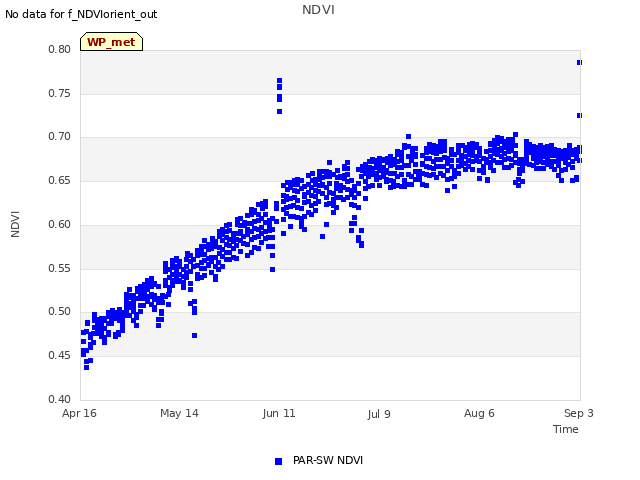Viewport: 640px width, 480px height.
Task: Click the 0.45 y-axis tick label
Action: click(60, 356)
